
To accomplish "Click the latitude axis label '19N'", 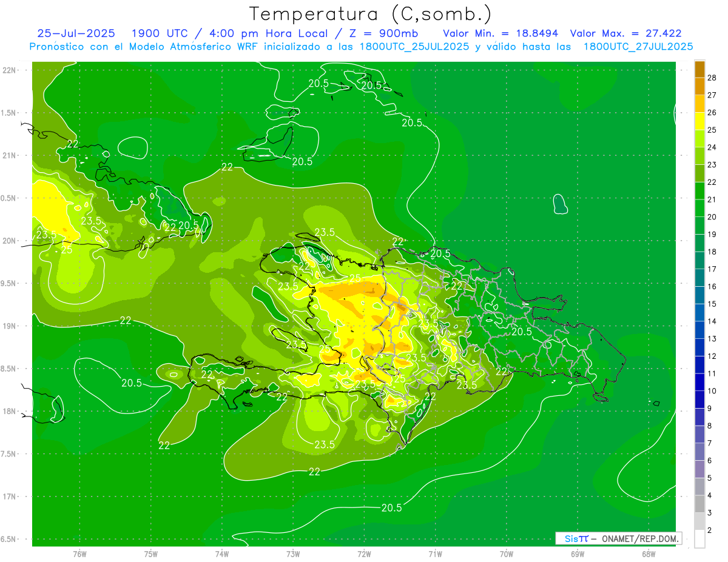I will (x=10, y=326).
